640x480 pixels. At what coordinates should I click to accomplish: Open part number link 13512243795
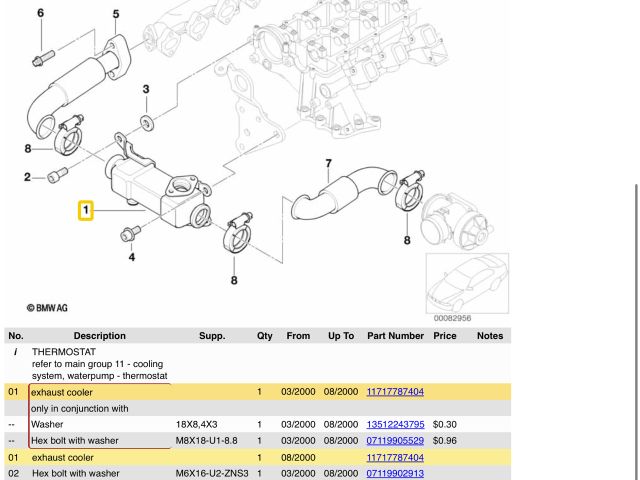click(x=395, y=424)
